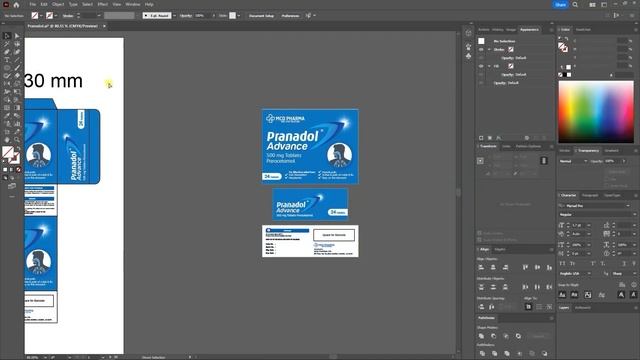Toggle Superscript in Character panel
Screen dimensions: 640x360
click(x=593, y=264)
